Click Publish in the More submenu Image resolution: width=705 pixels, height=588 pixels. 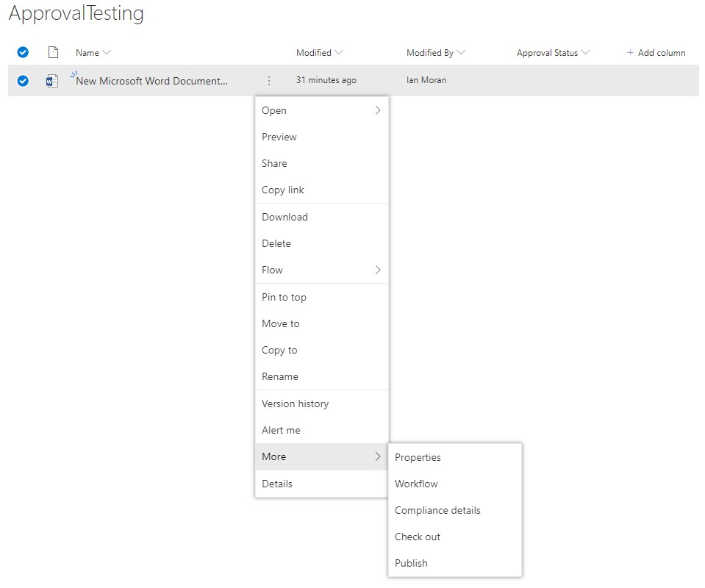click(x=411, y=563)
